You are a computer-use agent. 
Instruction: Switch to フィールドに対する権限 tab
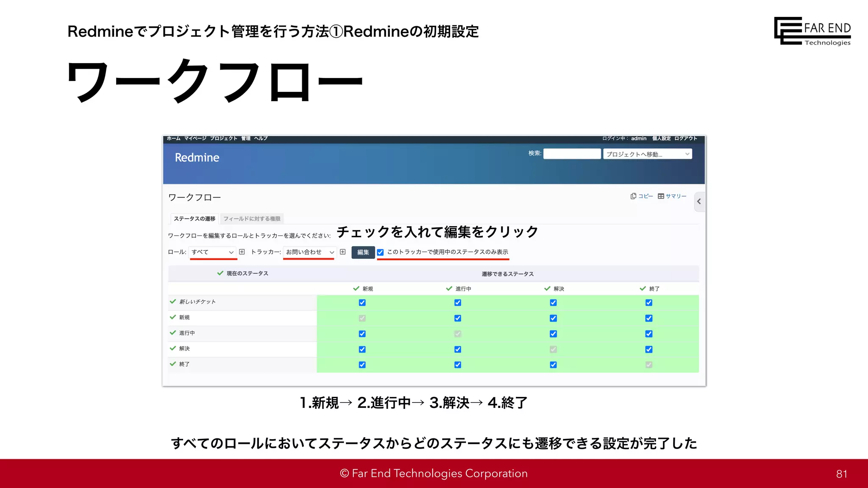pos(252,219)
